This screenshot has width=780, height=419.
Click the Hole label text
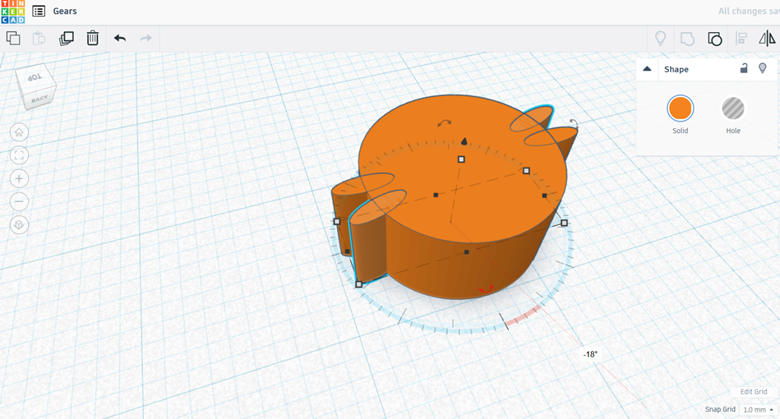pyautogui.click(x=733, y=131)
